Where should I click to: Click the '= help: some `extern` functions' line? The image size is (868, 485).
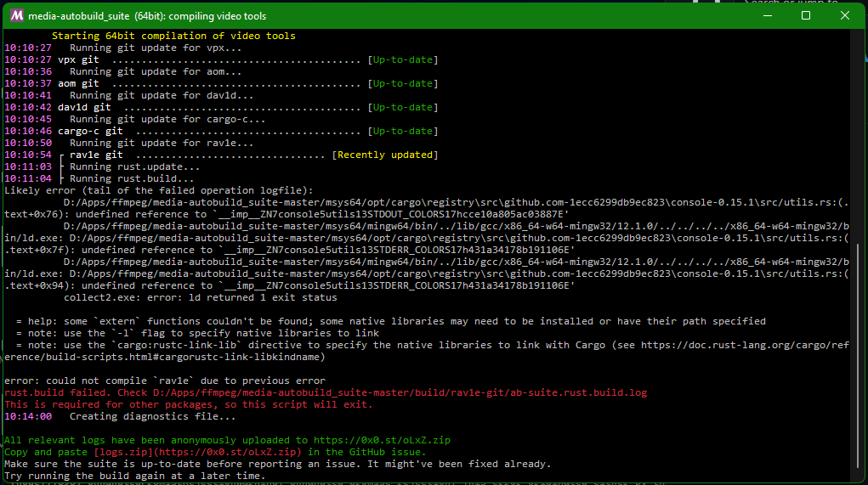click(x=391, y=321)
